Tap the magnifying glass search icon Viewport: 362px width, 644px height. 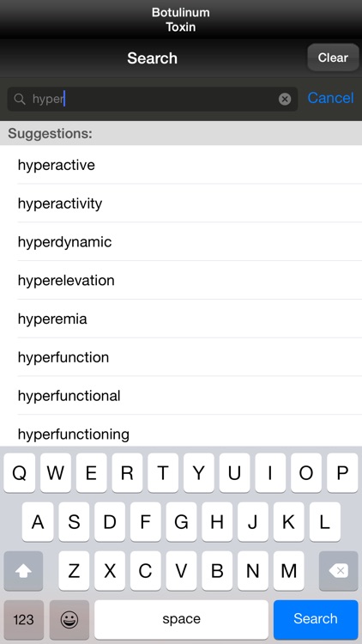click(19, 99)
